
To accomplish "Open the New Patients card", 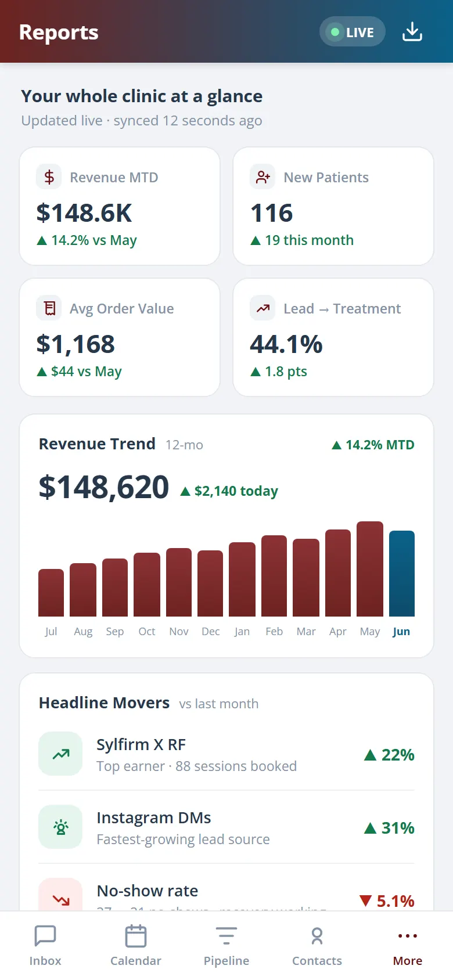I will click(333, 206).
